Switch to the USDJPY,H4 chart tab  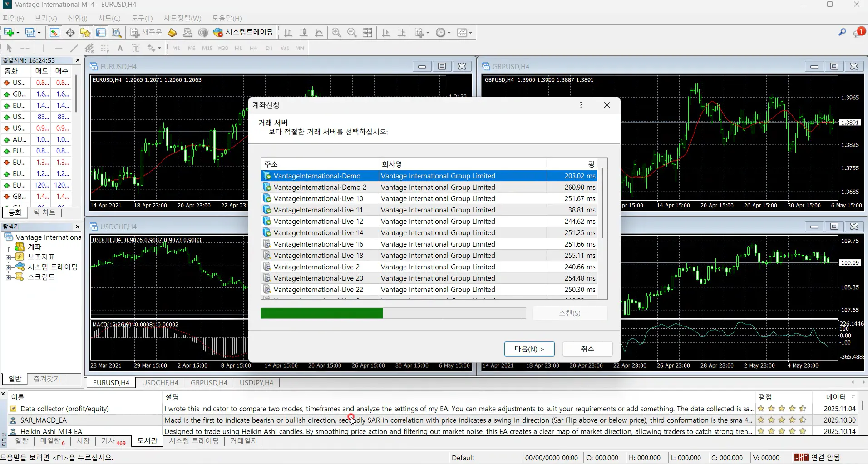click(x=256, y=383)
